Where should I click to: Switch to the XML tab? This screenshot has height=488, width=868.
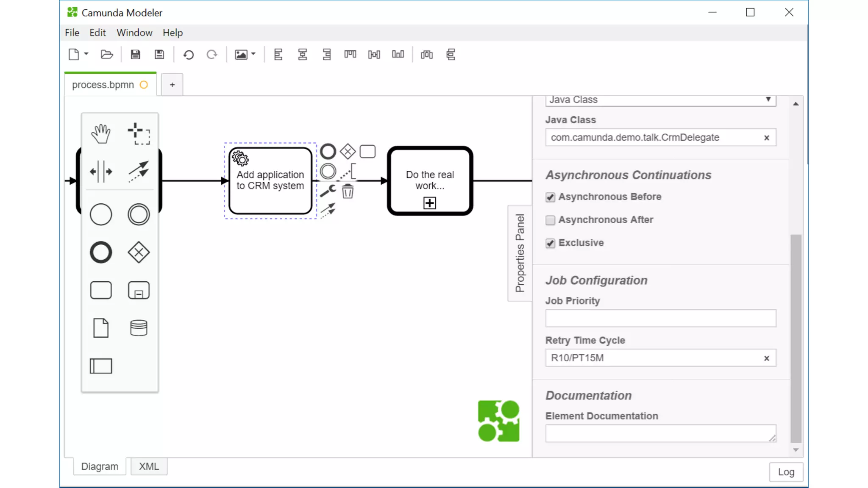click(x=149, y=466)
